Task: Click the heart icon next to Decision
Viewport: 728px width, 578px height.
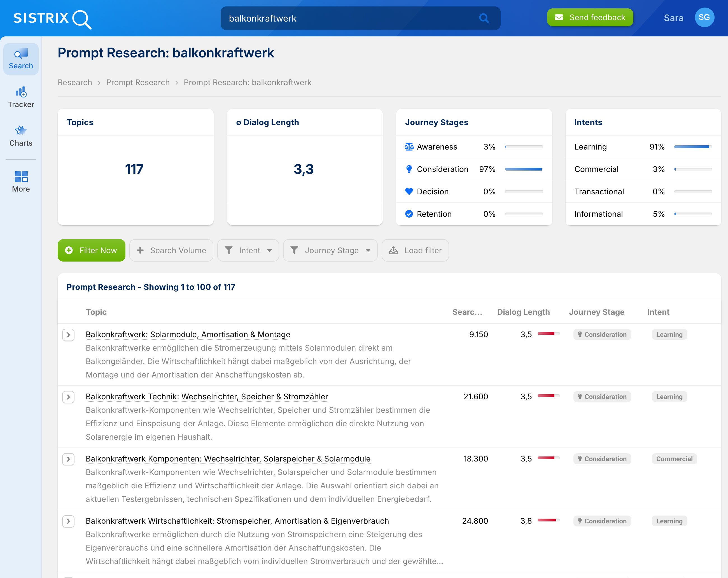Action: point(409,192)
